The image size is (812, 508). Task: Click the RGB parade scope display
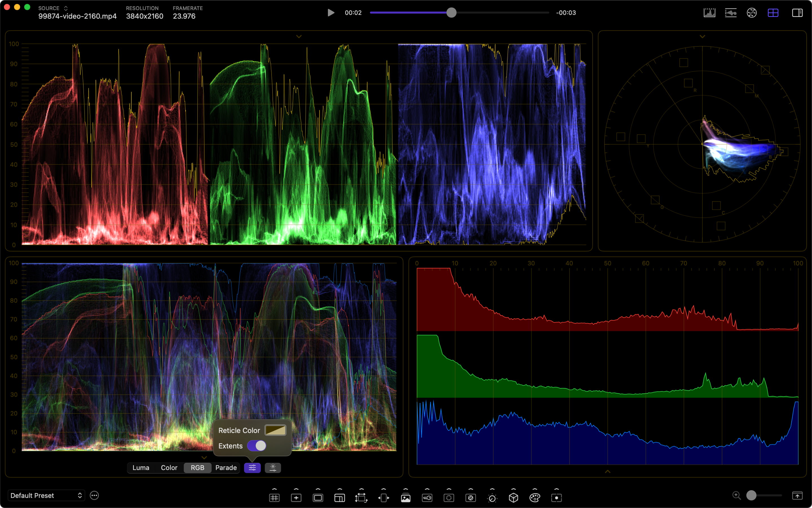click(304, 144)
